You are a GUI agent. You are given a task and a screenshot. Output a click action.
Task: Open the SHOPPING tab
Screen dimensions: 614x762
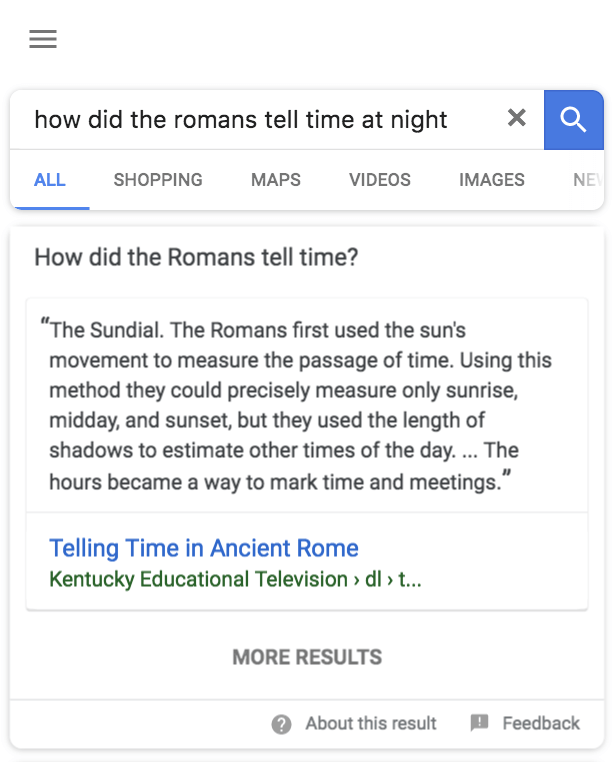tap(158, 180)
